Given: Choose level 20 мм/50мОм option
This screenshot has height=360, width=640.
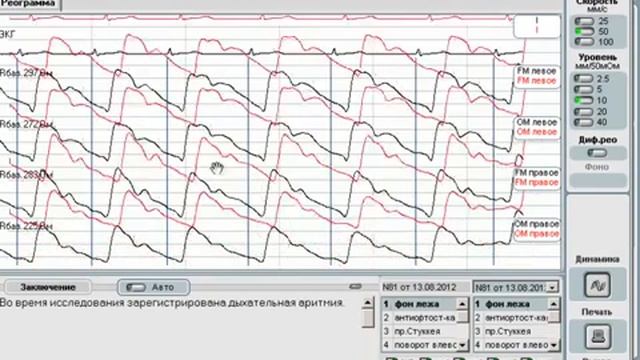Looking at the screenshot, I should (x=584, y=111).
